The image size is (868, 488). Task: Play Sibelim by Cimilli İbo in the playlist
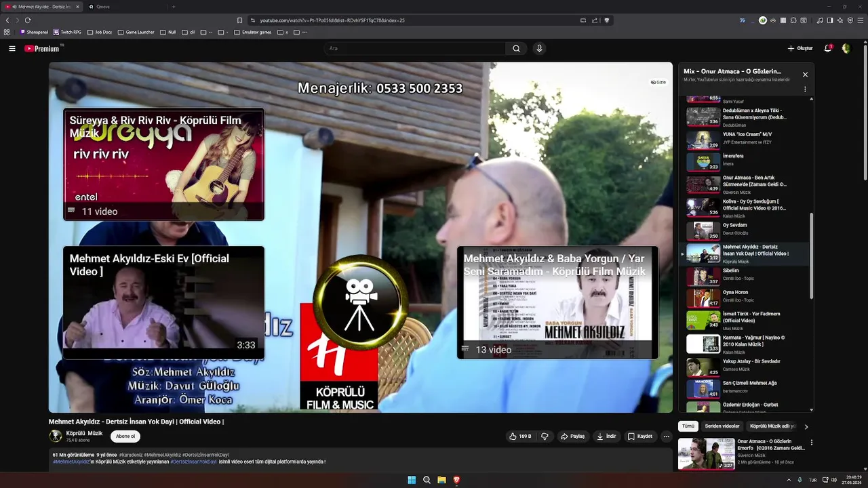(x=745, y=277)
